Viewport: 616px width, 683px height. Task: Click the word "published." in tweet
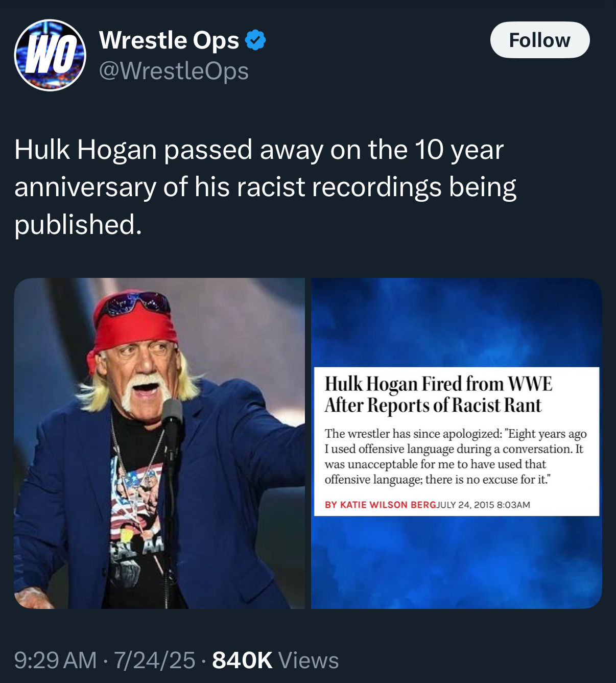coord(78,224)
